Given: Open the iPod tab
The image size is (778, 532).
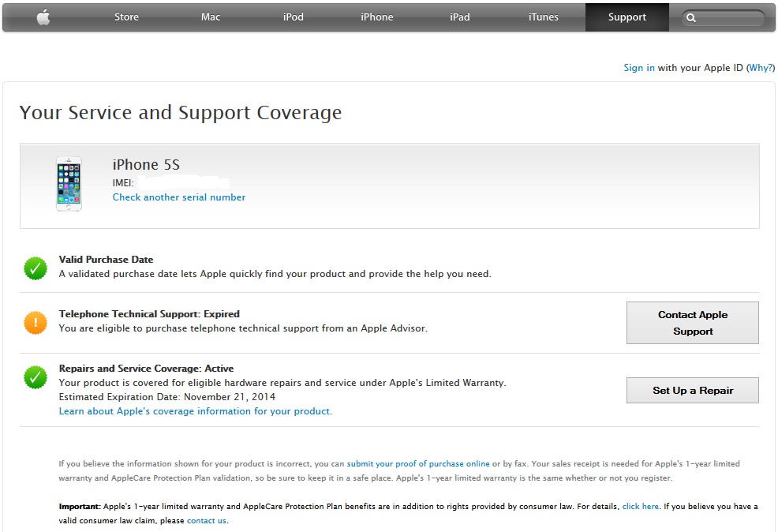Looking at the screenshot, I should click(x=294, y=17).
